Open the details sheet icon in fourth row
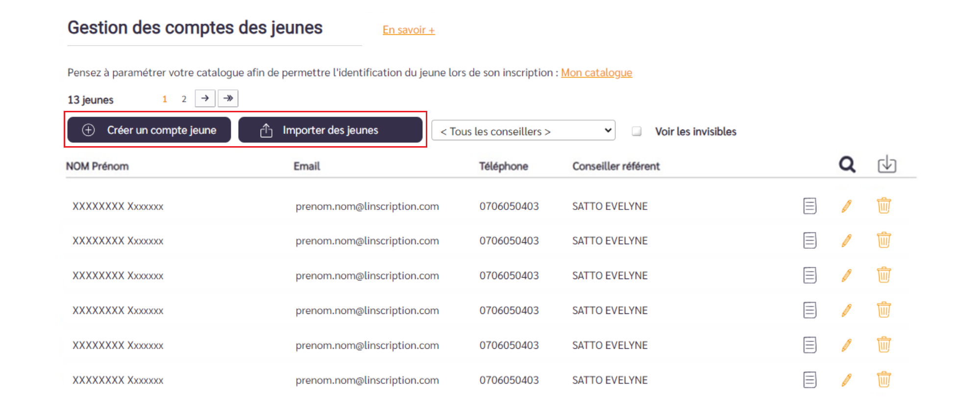This screenshot has width=980, height=411. point(809,310)
